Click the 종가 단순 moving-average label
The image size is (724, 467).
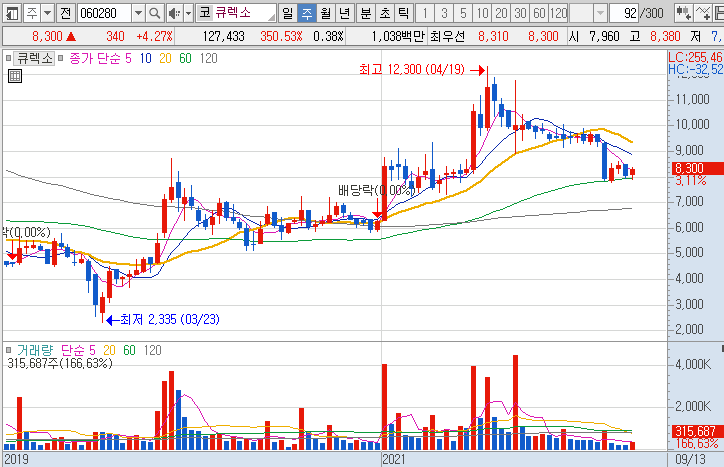coord(95,58)
